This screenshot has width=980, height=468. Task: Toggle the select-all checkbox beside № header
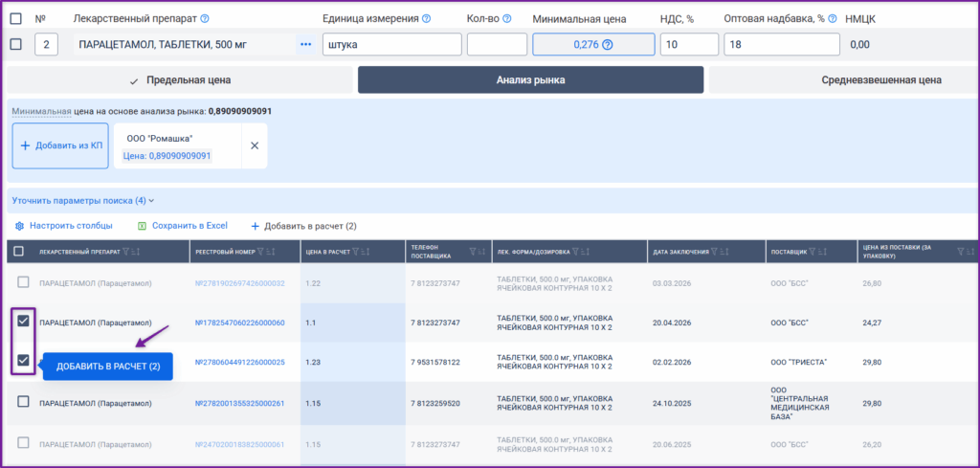(16, 19)
